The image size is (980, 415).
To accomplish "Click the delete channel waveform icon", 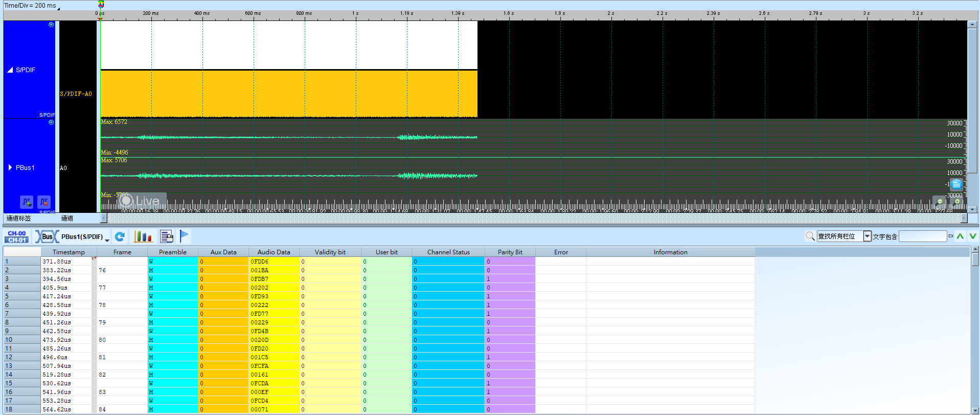I will tap(44, 202).
